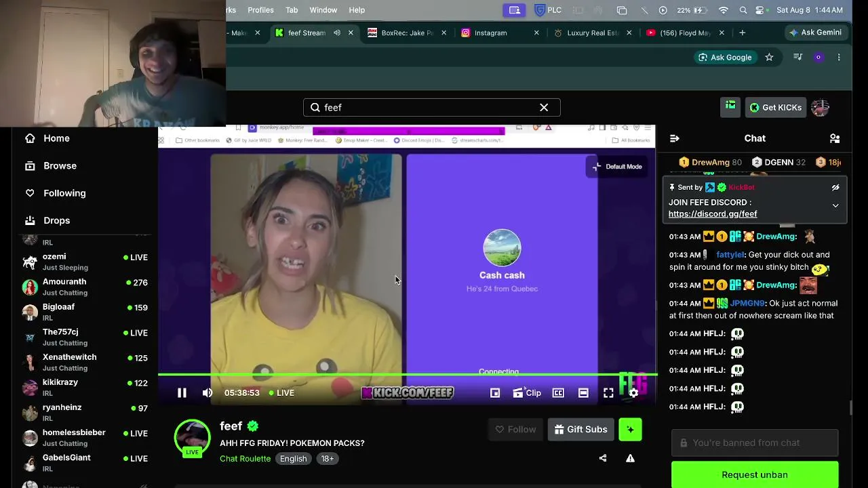
Task: Click the green sparkle button beside Gift Subs
Action: (630, 429)
